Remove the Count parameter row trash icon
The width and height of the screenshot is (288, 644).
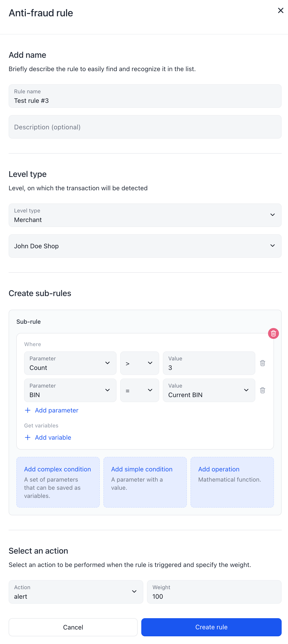[x=262, y=363]
